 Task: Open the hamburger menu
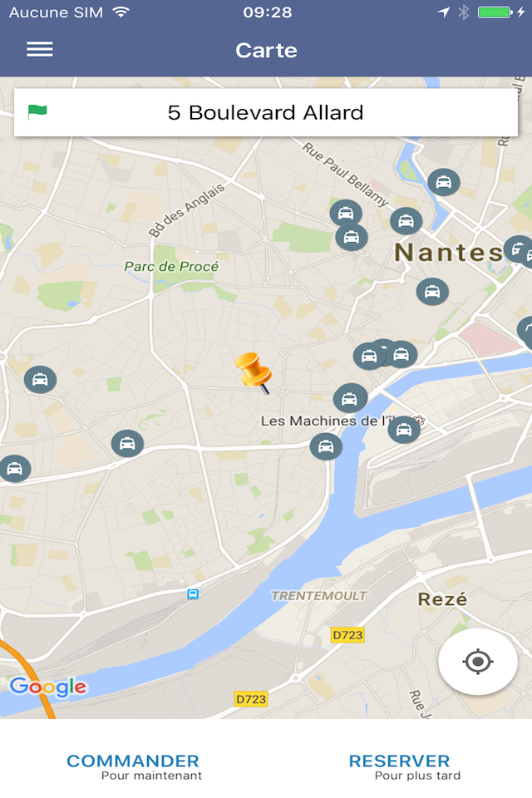[40, 49]
